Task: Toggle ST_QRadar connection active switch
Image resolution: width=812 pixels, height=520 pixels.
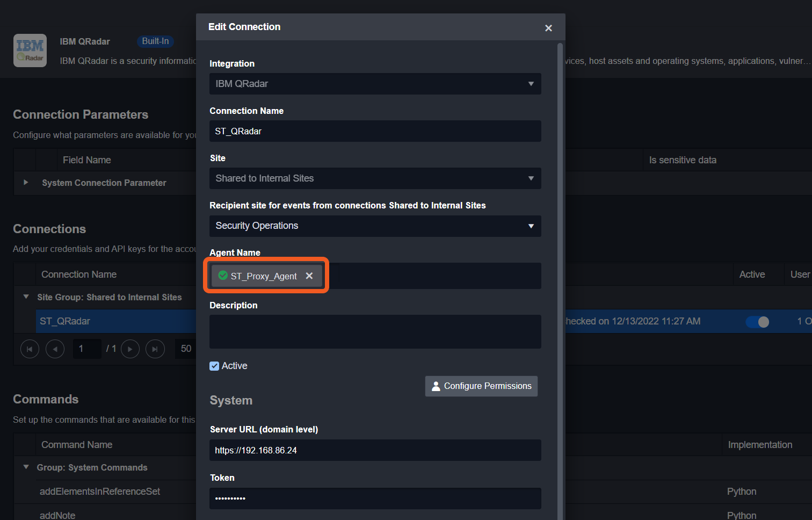Action: pos(757,322)
